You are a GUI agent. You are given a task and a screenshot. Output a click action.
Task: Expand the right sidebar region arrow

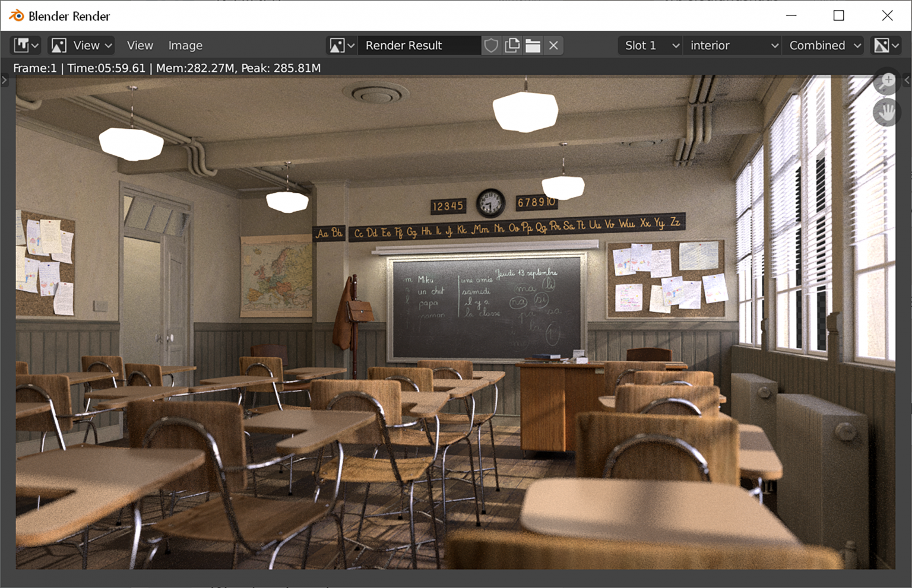pyautogui.click(x=907, y=80)
